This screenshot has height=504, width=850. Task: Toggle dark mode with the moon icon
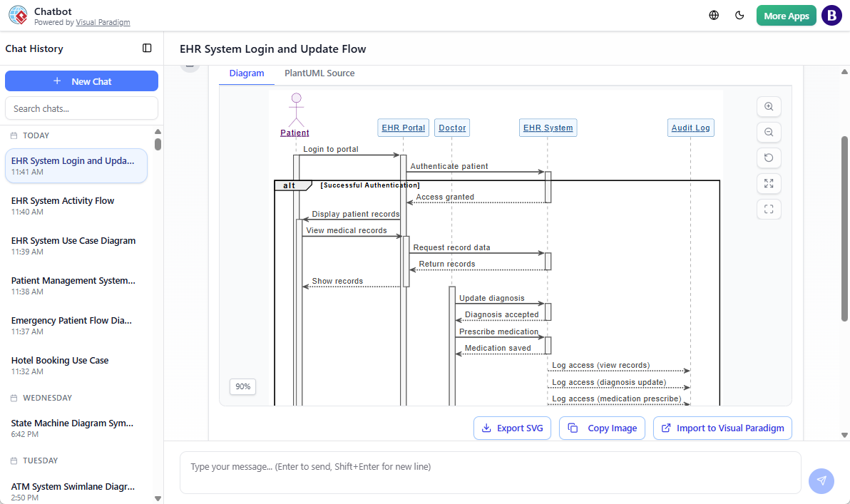pos(739,15)
